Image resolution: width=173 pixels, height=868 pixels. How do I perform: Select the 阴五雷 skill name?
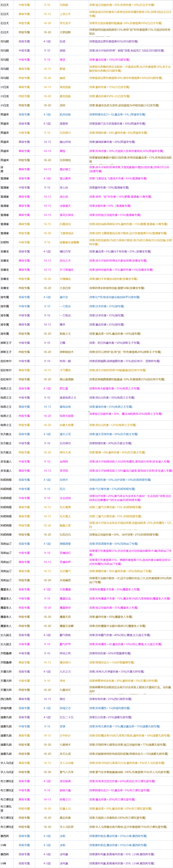(x=64, y=388)
